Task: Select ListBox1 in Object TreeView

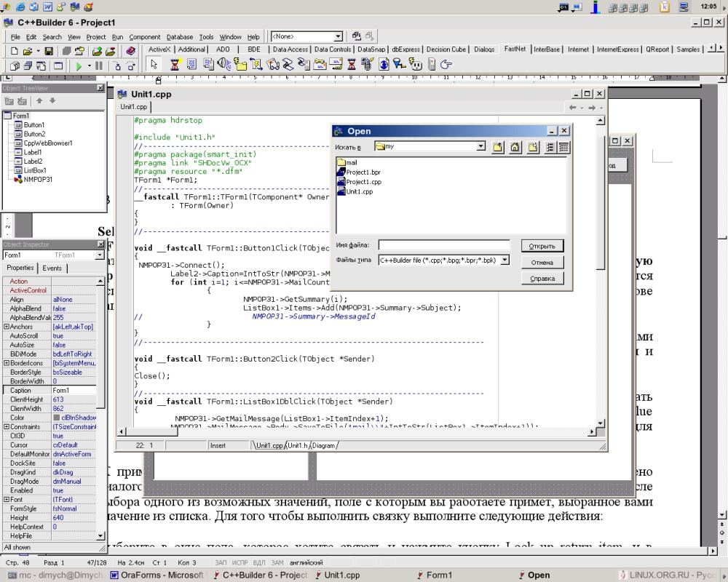Action: (35, 170)
